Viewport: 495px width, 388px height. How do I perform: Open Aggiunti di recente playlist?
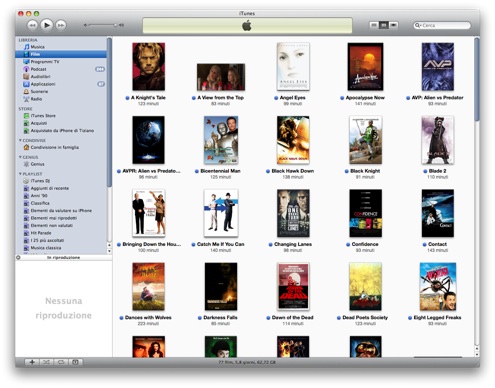[50, 188]
